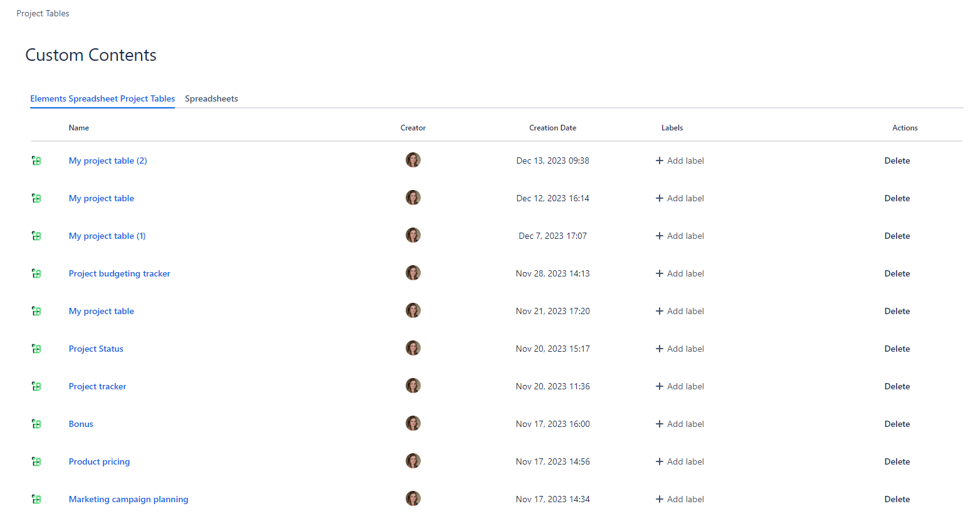The height and width of the screenshot is (521, 980).
Task: Click the spreadsheet icon beside My project table (2)
Action: (x=36, y=161)
